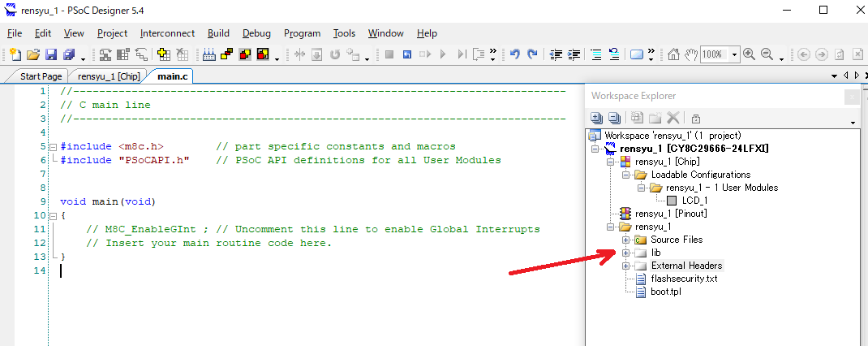868x346 pixels.
Task: Select LCD_1 user module in tree
Action: point(694,201)
